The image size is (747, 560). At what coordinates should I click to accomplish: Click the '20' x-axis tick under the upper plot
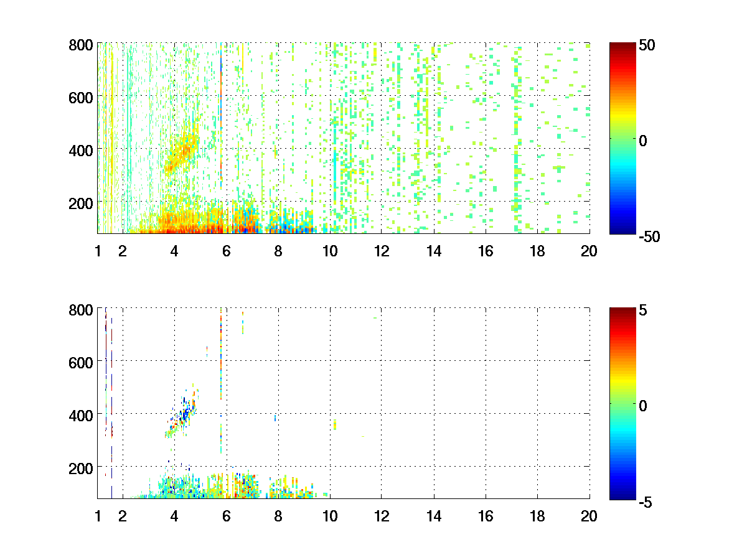(590, 251)
